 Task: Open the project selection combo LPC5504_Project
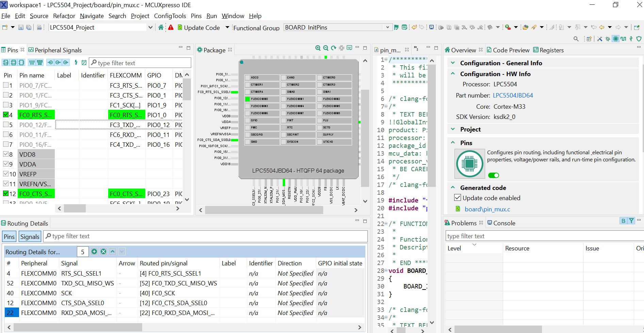click(x=101, y=28)
